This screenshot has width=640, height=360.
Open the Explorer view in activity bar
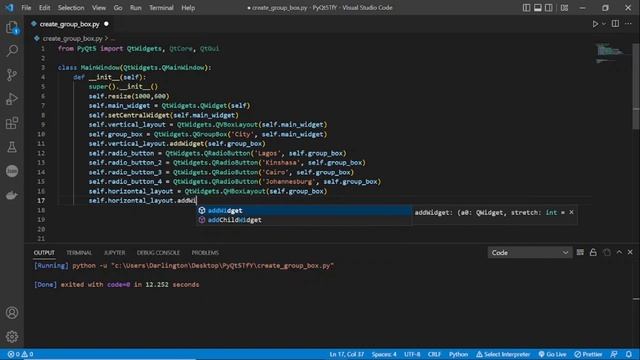point(12,28)
